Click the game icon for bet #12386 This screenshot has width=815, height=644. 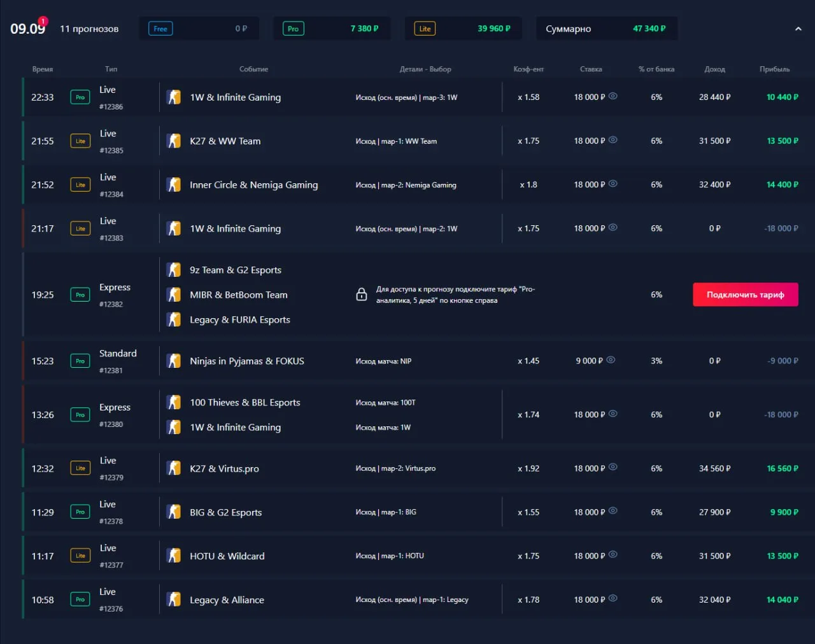(x=174, y=97)
